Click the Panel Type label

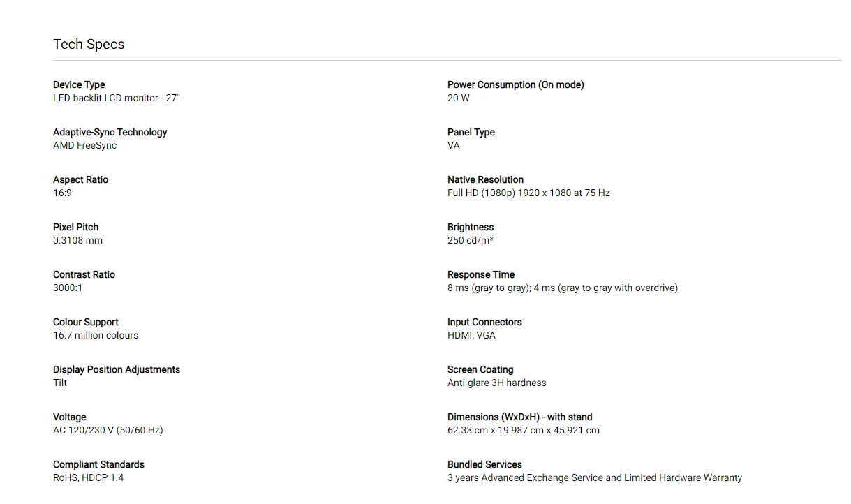(471, 132)
